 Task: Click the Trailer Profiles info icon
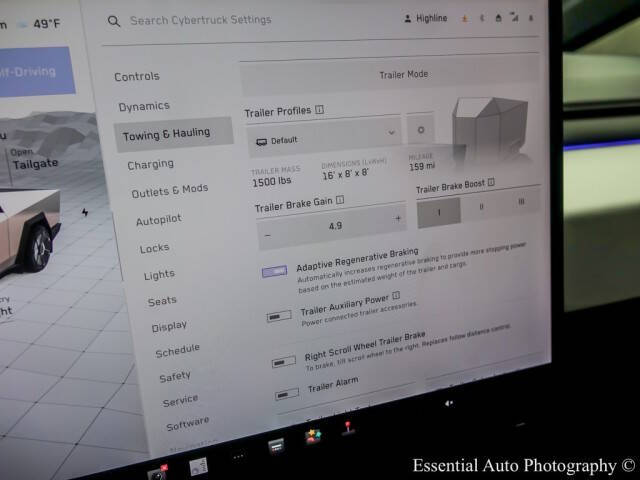pos(319,109)
